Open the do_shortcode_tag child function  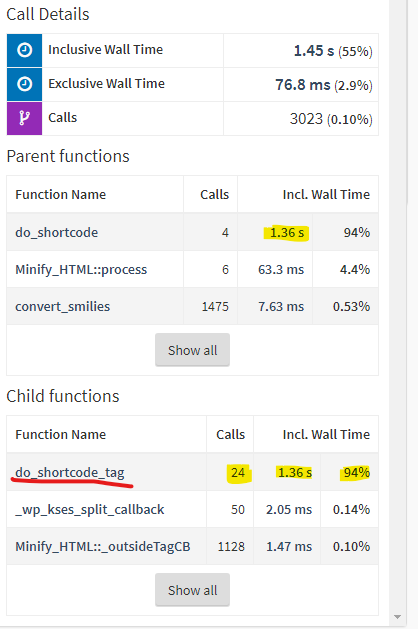tap(70, 473)
